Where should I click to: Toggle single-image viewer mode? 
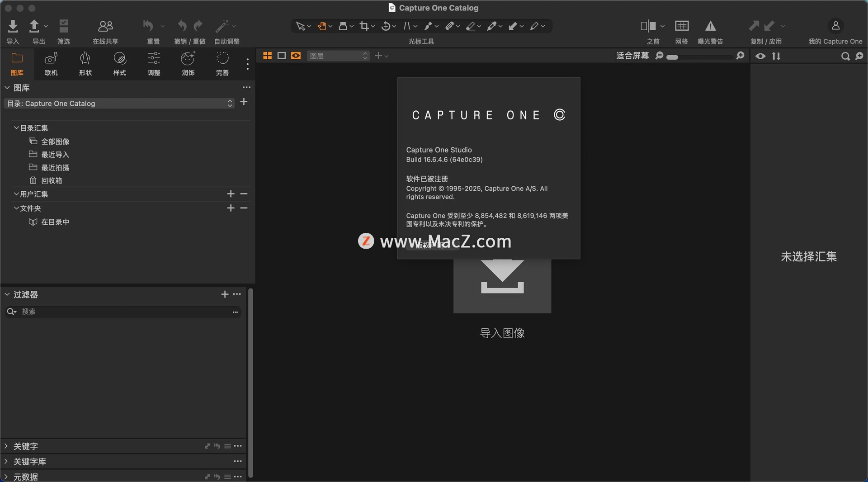pos(281,56)
